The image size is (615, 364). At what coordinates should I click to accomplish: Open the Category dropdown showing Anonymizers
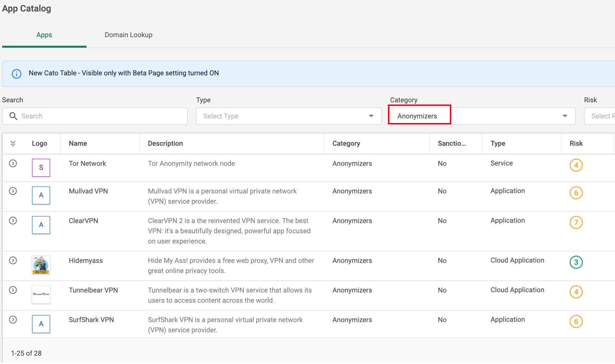pos(482,116)
